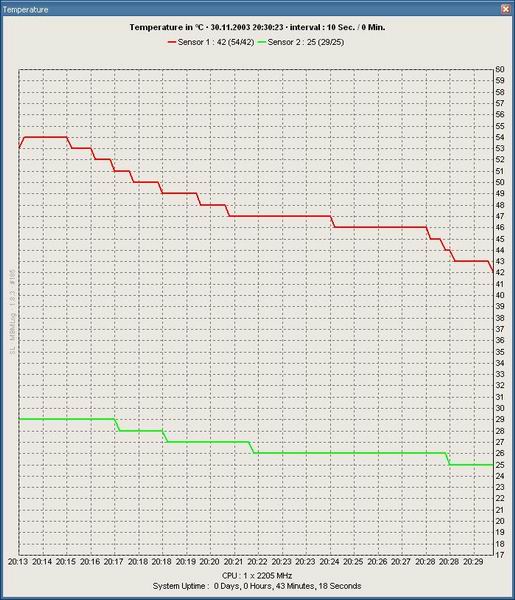Click the 20:19 time axis label
Screen dimensions: 515x600
click(x=186, y=562)
